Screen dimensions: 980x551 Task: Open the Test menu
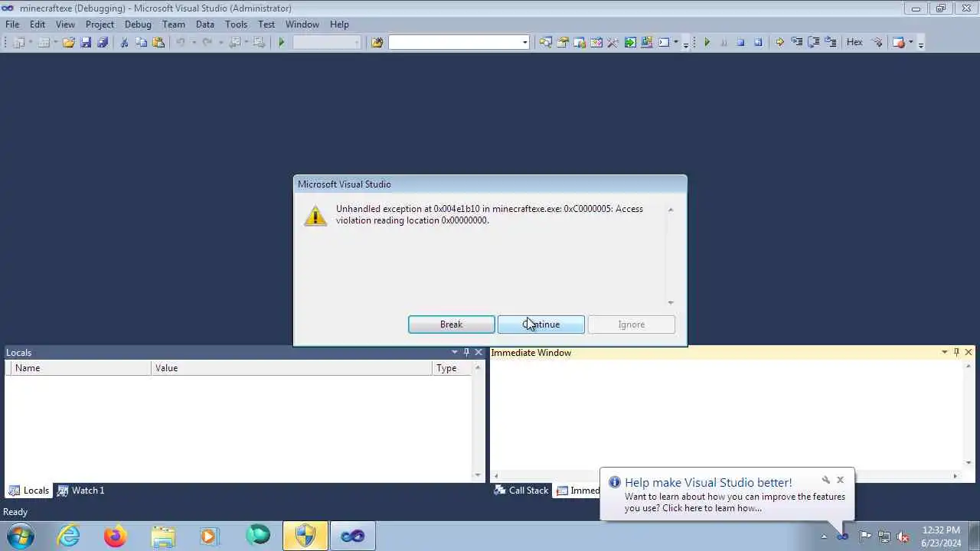266,24
